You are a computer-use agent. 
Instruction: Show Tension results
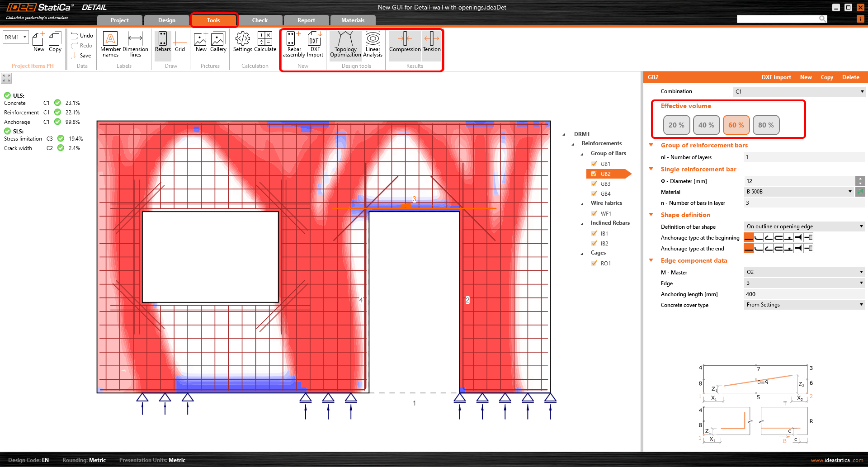tap(432, 43)
